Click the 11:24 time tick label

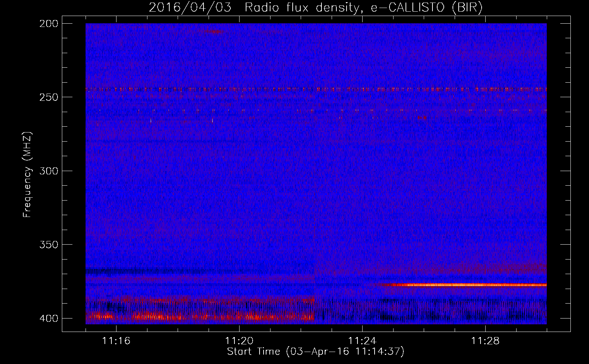[362, 341]
